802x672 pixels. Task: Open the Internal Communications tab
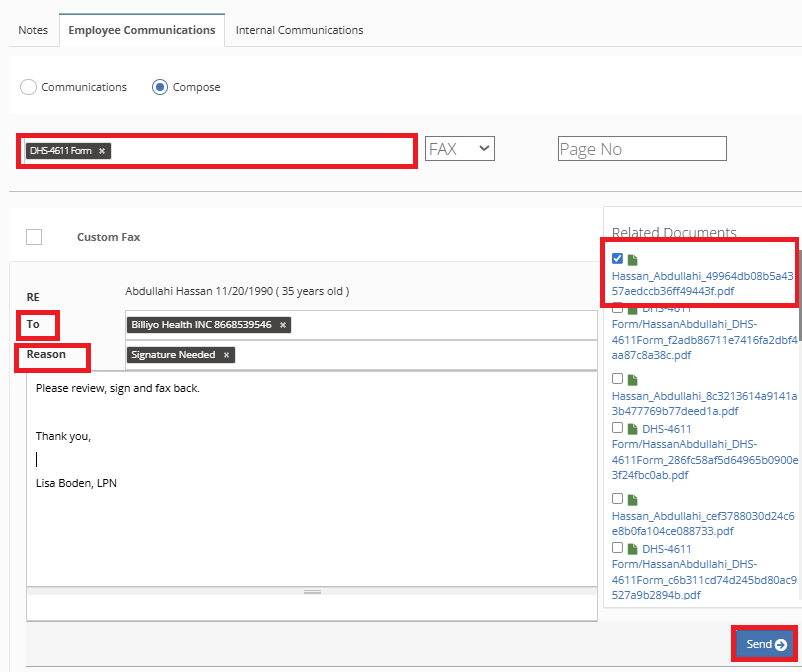[299, 30]
